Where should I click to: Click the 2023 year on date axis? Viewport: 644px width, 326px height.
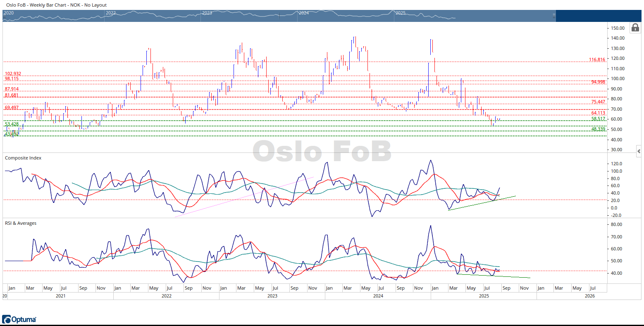coord(272,296)
